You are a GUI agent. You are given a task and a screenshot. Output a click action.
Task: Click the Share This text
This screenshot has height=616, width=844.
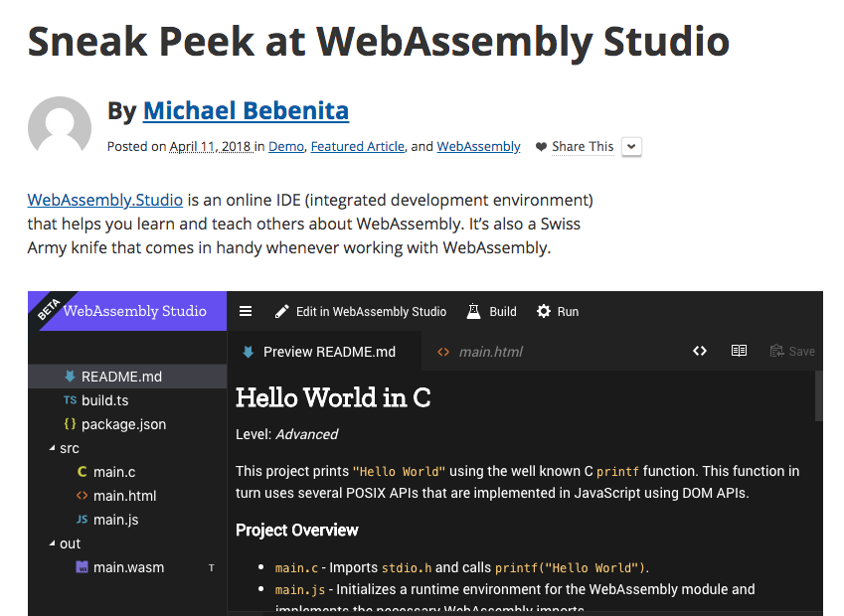tap(583, 146)
